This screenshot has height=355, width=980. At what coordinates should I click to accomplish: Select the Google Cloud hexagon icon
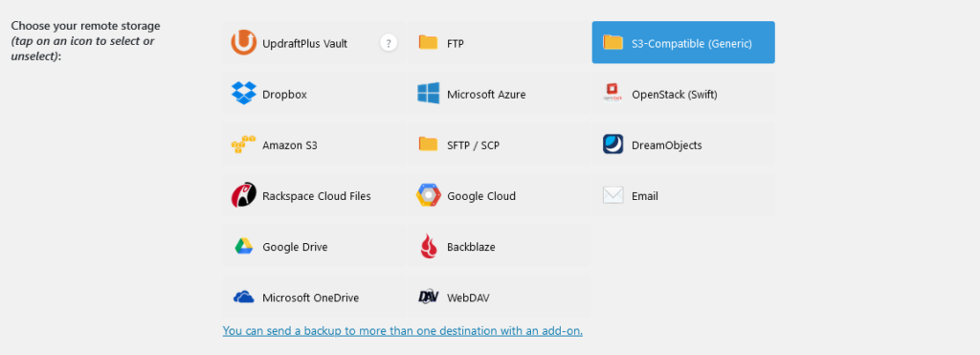coord(428,195)
